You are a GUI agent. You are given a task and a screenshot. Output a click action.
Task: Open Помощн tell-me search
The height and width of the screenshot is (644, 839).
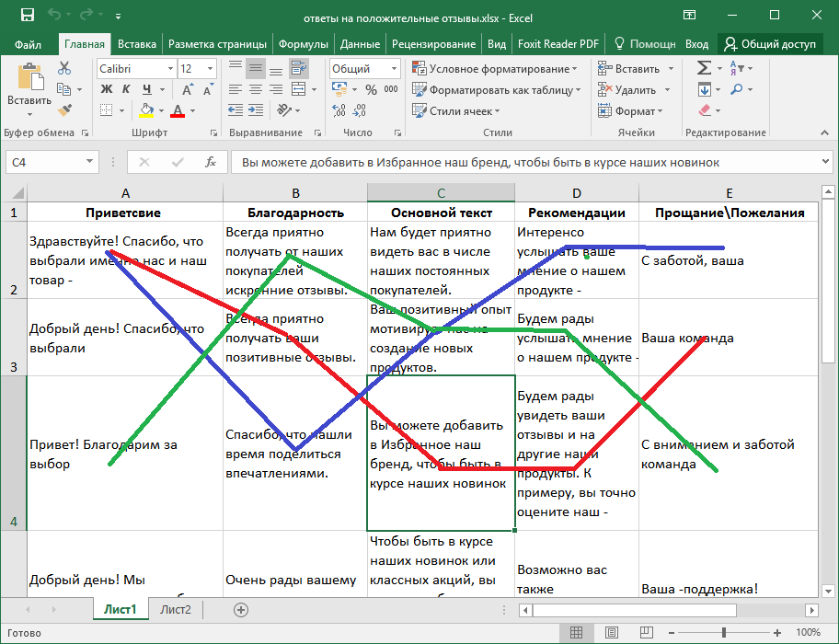tap(645, 44)
